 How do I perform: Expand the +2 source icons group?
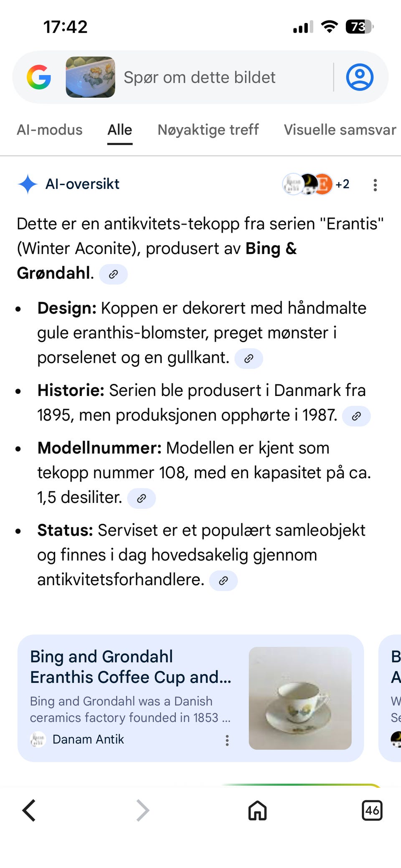click(x=316, y=184)
